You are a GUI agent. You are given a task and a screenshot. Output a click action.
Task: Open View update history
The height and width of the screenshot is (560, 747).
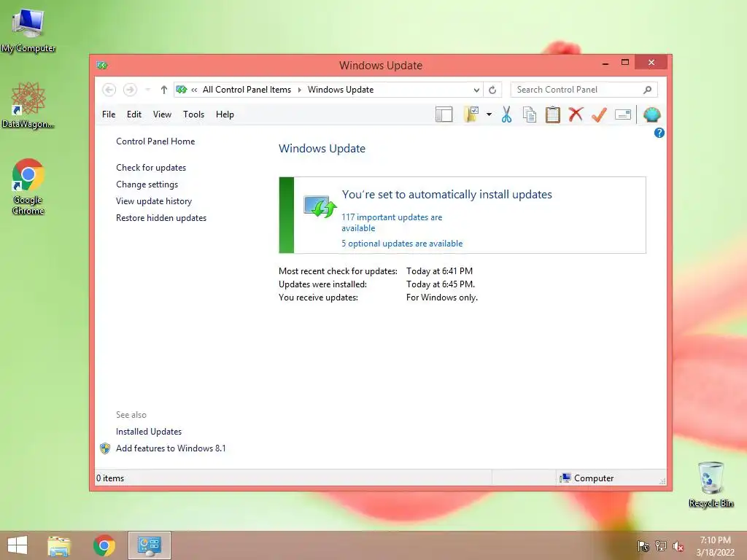[154, 201]
